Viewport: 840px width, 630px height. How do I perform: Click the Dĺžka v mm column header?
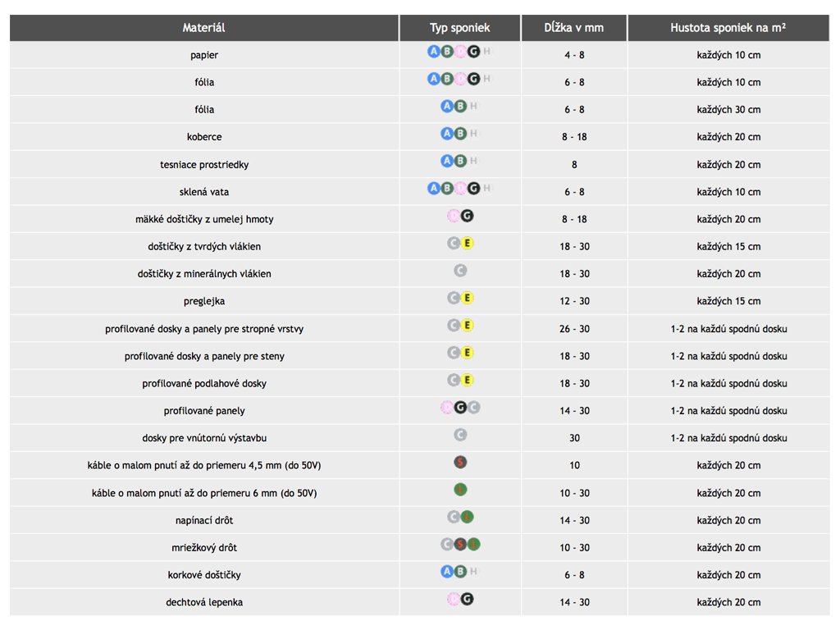click(574, 28)
